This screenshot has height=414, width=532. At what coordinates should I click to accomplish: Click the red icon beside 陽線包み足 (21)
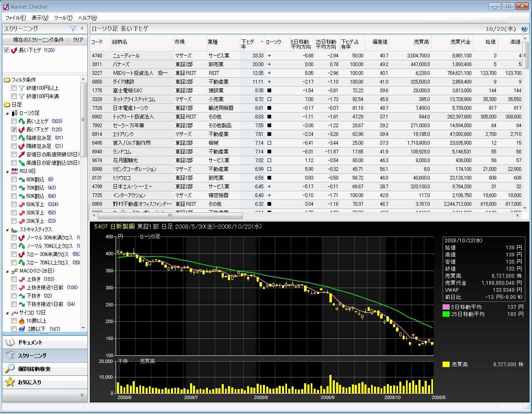22,146
